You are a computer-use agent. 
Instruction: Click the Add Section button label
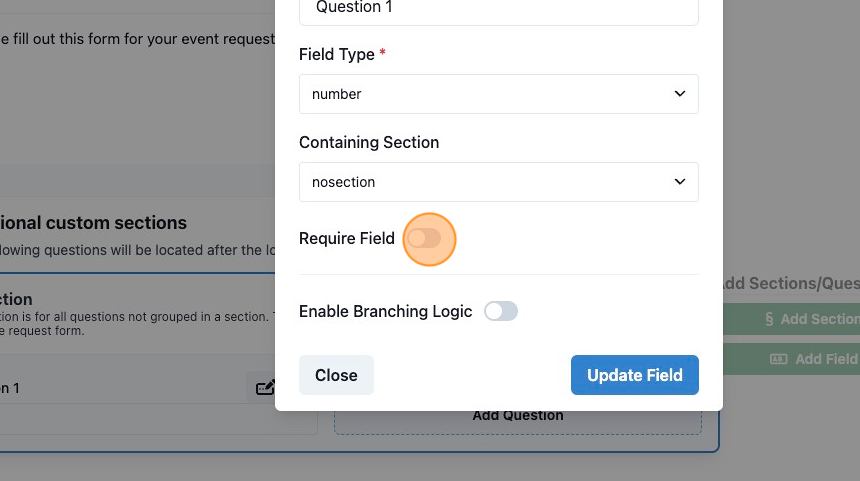pyautogui.click(x=820, y=319)
